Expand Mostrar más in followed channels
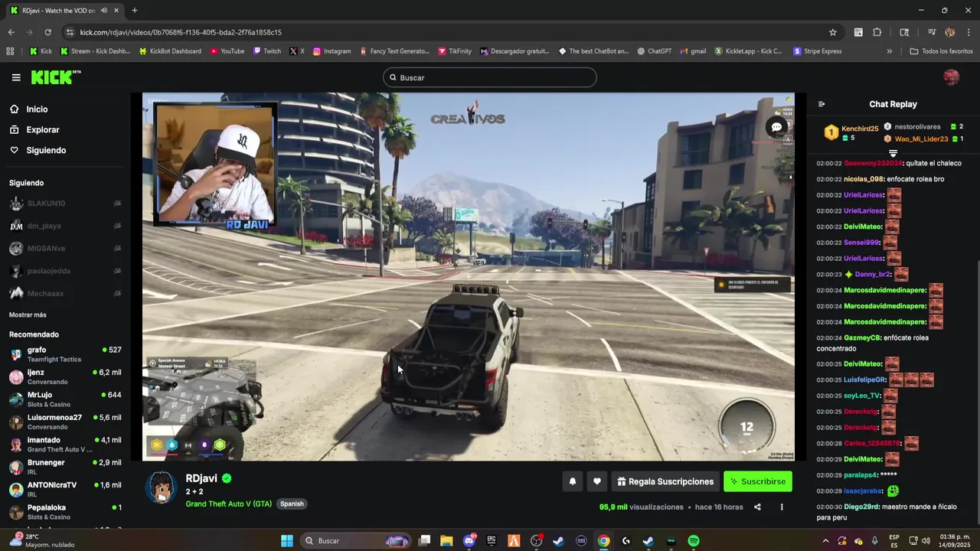Viewport: 980px width, 551px height. pos(28,315)
